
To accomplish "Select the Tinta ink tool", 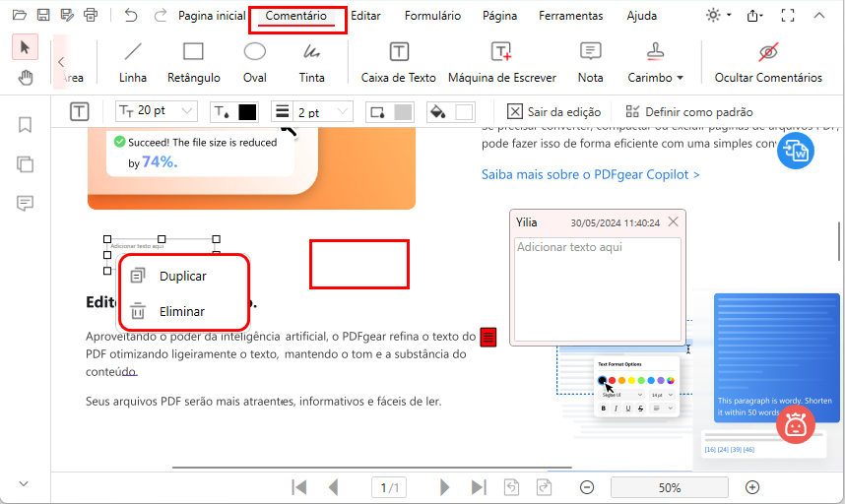I will [x=311, y=63].
